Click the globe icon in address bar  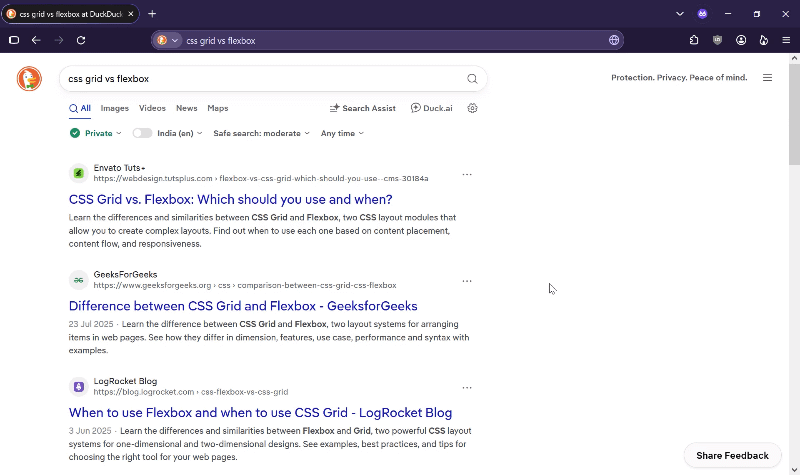coord(614,40)
